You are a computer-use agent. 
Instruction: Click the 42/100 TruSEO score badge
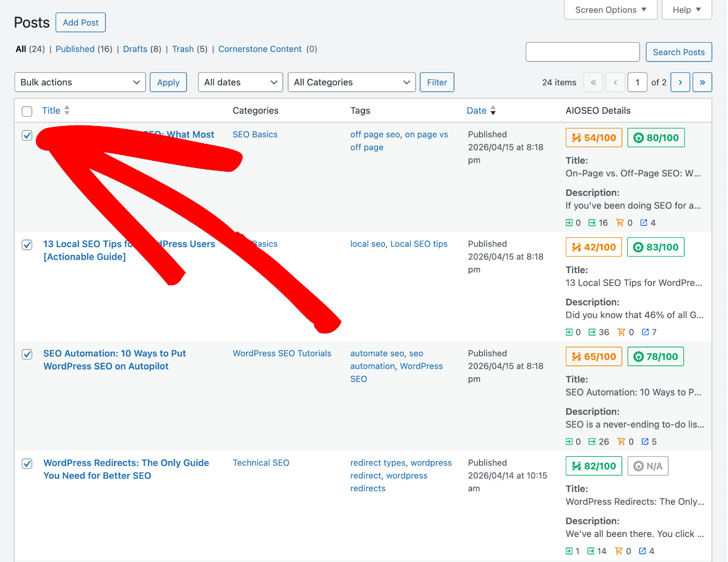[x=593, y=247]
